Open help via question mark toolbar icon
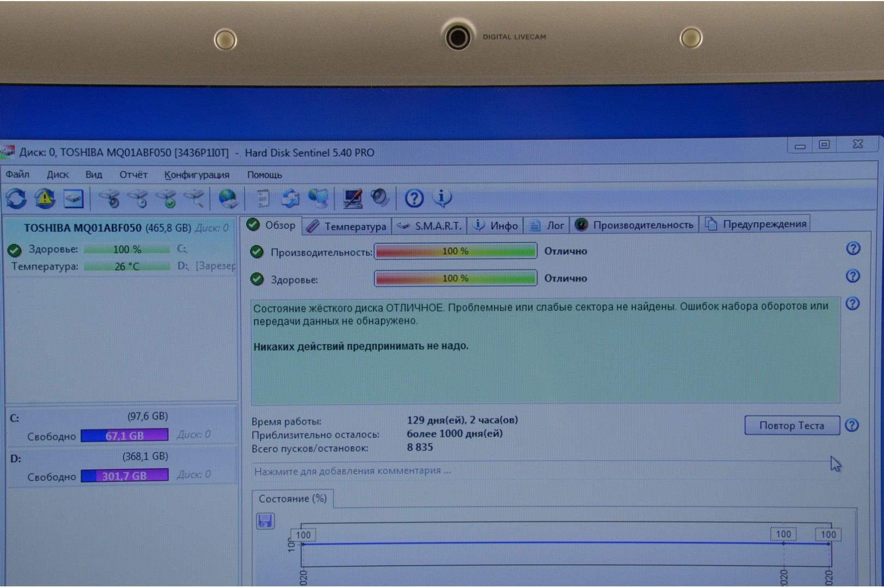The width and height of the screenshot is (884, 588). tap(414, 198)
